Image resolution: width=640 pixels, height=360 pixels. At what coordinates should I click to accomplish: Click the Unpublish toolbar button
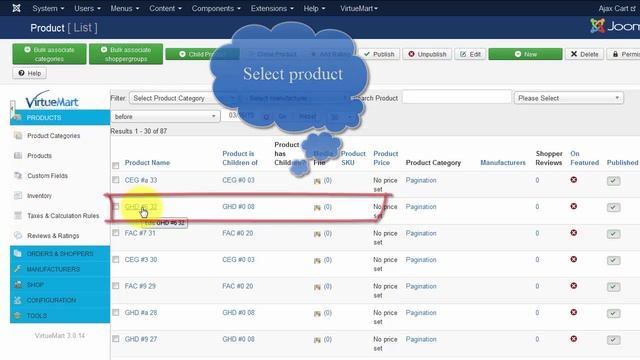point(427,54)
